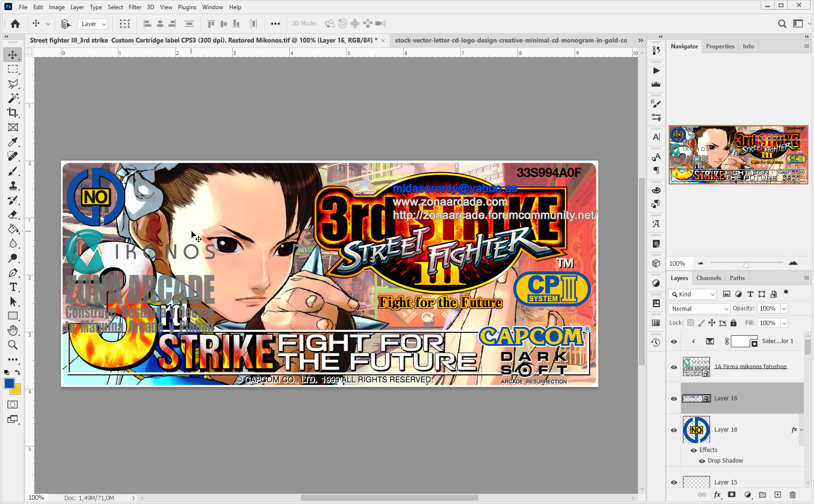Select the Rectangular Marquee tool
This screenshot has width=814, height=504.
13,69
